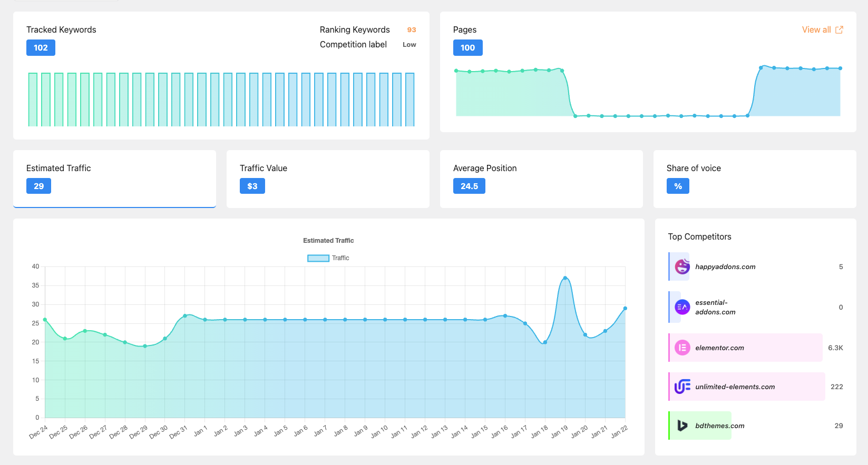
Task: Click the Dec 24 data point on traffic chart
Action: pos(45,320)
